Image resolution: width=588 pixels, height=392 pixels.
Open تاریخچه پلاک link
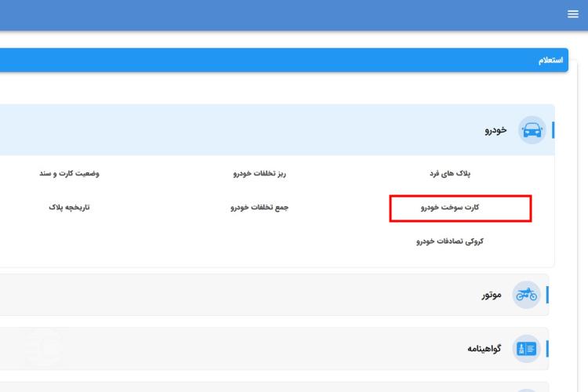coord(69,207)
